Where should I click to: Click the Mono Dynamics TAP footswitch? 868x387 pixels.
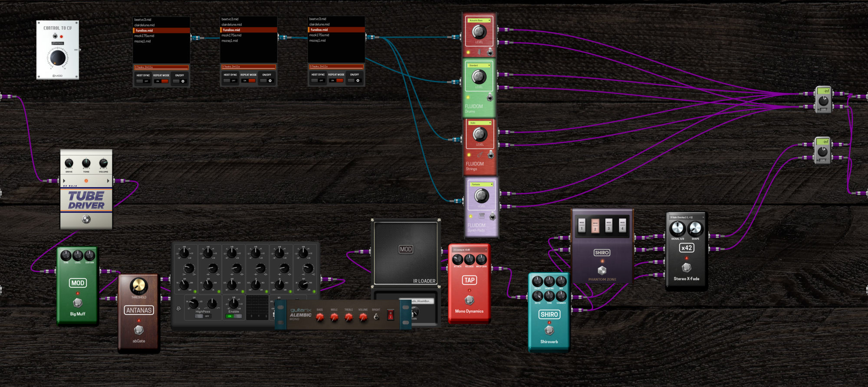pyautogui.click(x=469, y=300)
